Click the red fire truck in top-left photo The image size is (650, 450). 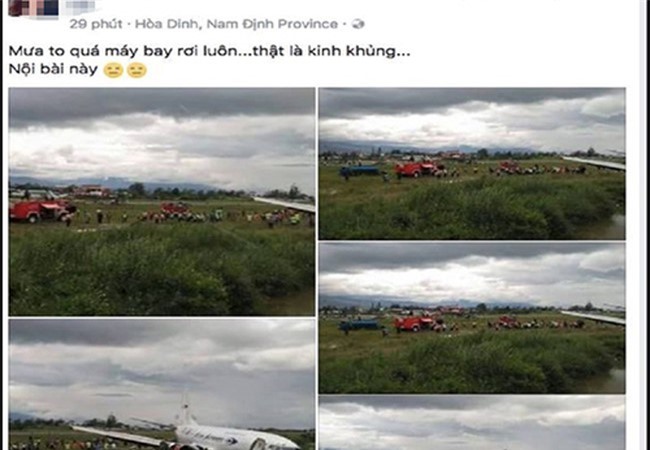coord(40,211)
